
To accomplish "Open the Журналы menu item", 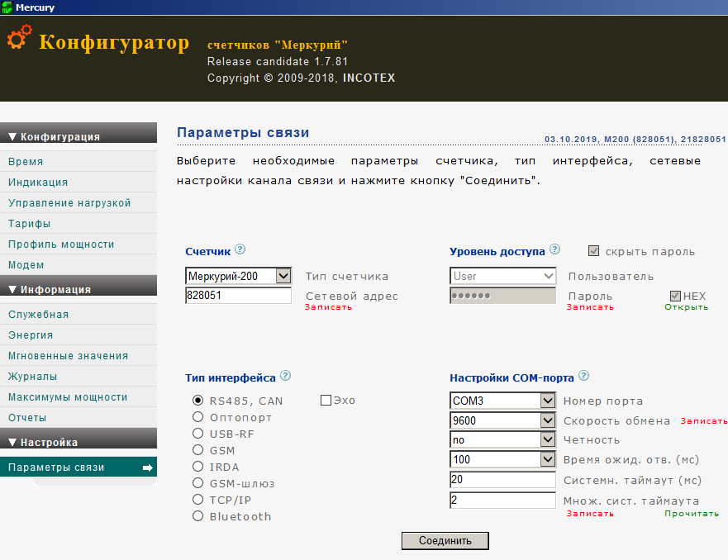I will 79,377.
